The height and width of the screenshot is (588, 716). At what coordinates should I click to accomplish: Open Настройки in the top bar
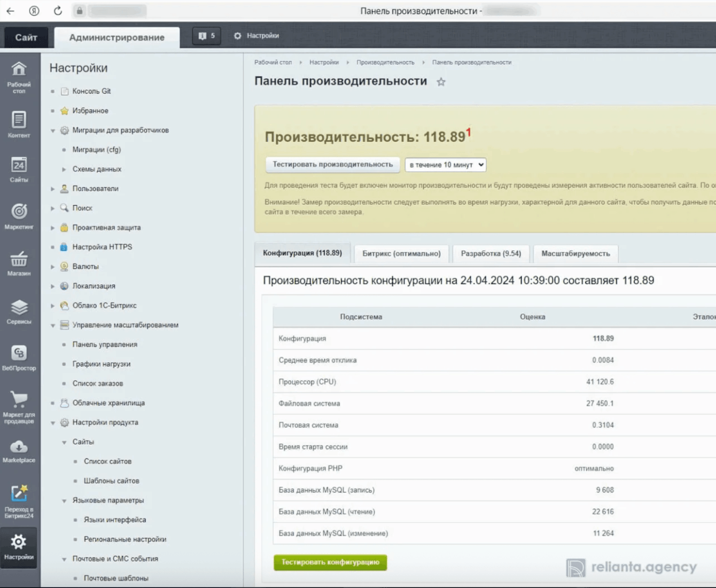point(256,36)
